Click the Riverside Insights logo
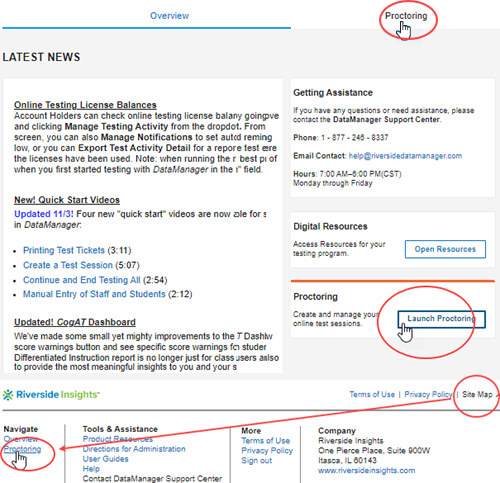 tap(51, 395)
